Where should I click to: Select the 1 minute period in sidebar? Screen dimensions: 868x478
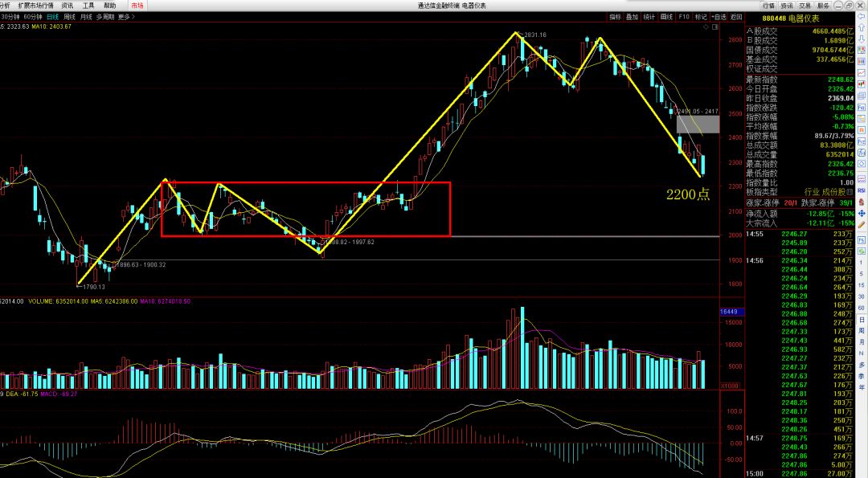click(862, 263)
